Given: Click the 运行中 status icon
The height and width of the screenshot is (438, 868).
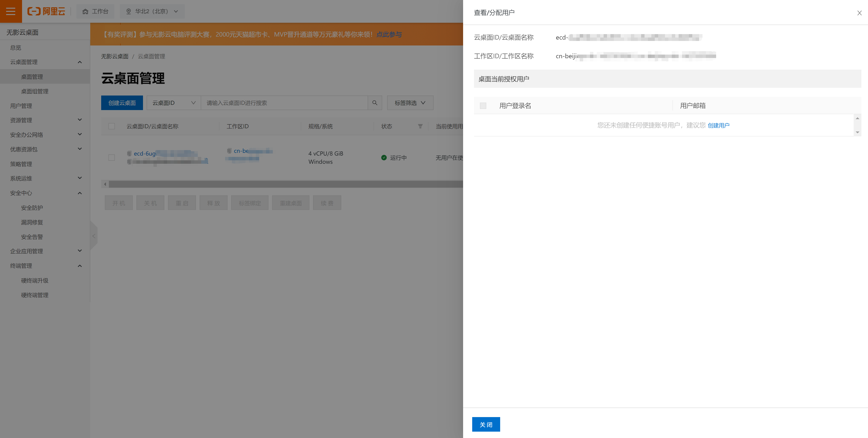Looking at the screenshot, I should [x=384, y=157].
